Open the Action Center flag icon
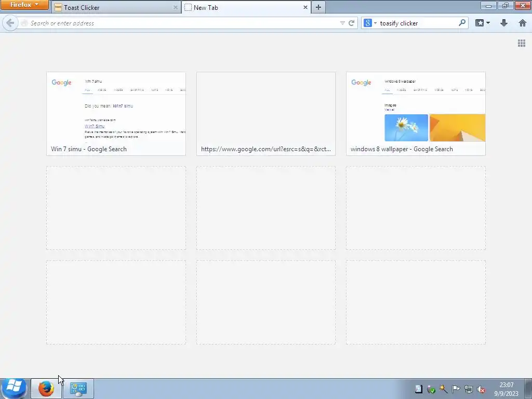The height and width of the screenshot is (399, 532). [x=456, y=389]
